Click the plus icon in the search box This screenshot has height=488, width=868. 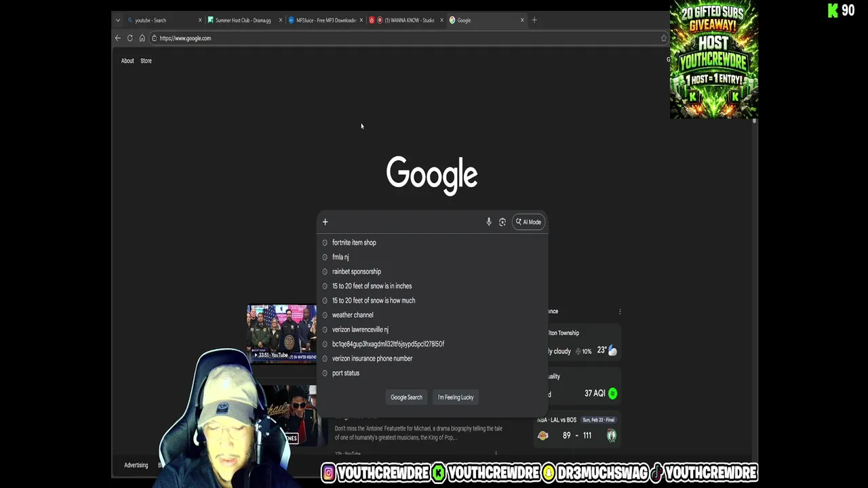(x=325, y=222)
